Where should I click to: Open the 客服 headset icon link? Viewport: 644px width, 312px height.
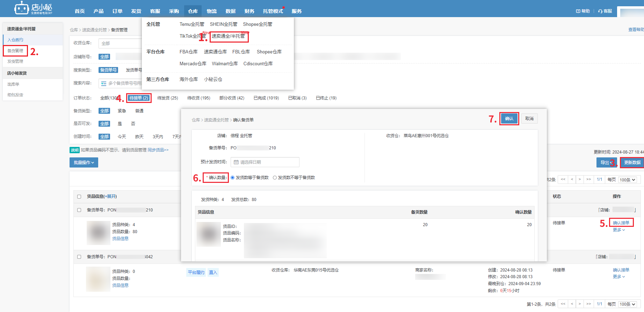[x=605, y=11]
